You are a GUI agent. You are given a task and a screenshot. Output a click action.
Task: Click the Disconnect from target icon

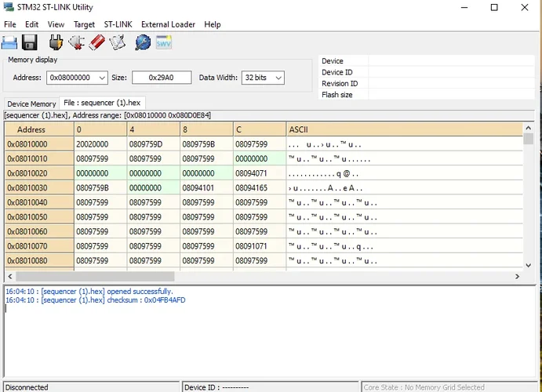click(x=76, y=42)
